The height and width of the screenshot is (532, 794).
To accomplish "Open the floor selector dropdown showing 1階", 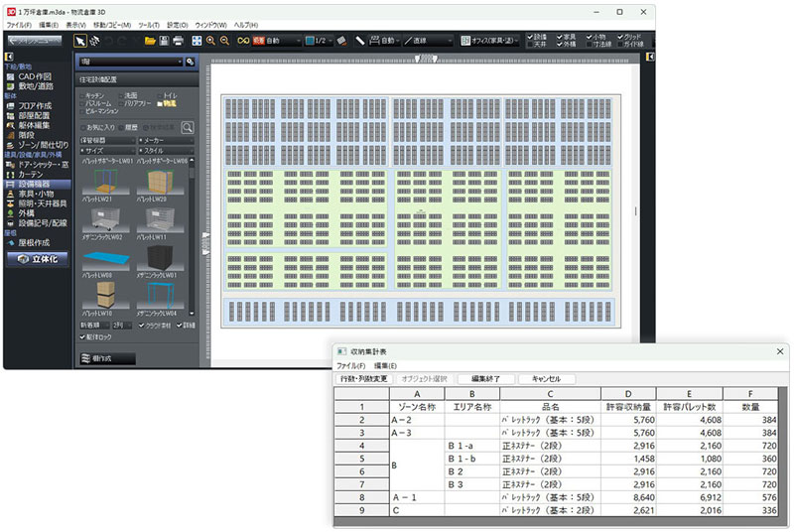I will [x=130, y=62].
